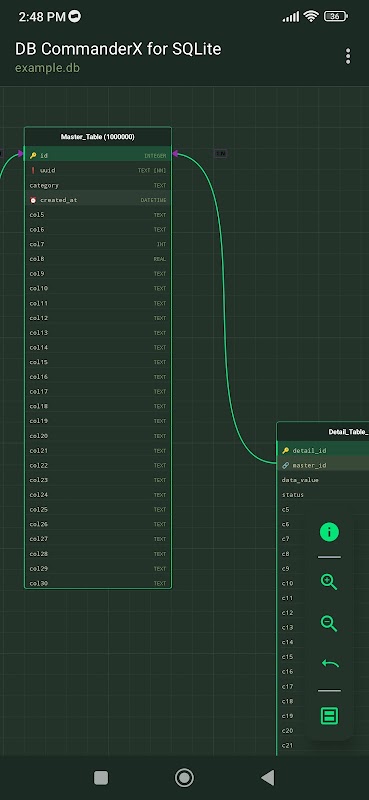
Task: Select the category column row
Action: [98, 185]
